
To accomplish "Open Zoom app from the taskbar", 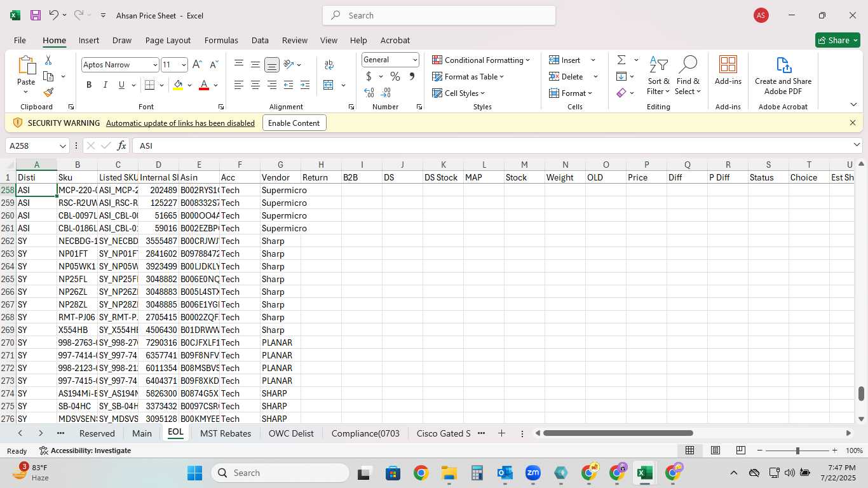I will tap(532, 473).
